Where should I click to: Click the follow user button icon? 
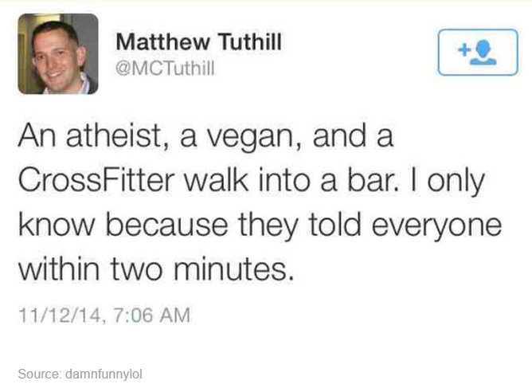477,52
